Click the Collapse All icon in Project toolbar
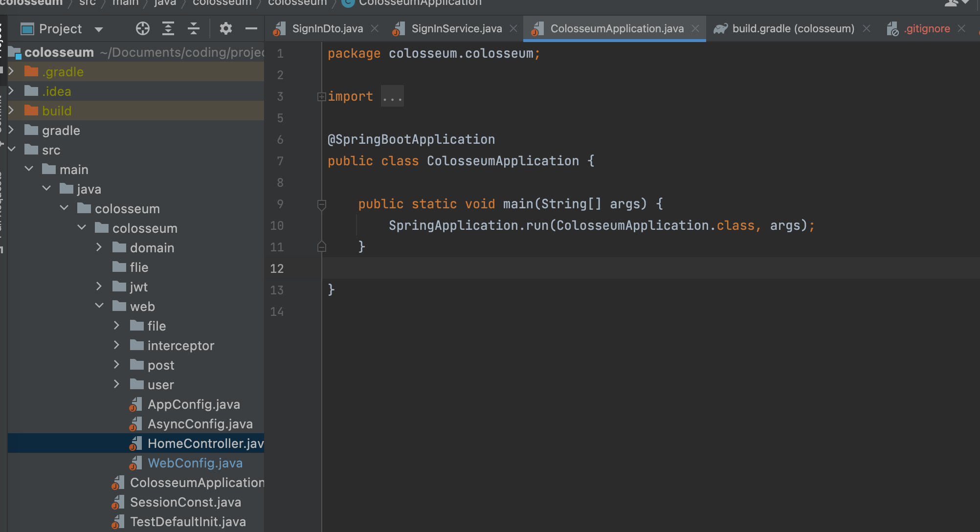 coord(194,29)
